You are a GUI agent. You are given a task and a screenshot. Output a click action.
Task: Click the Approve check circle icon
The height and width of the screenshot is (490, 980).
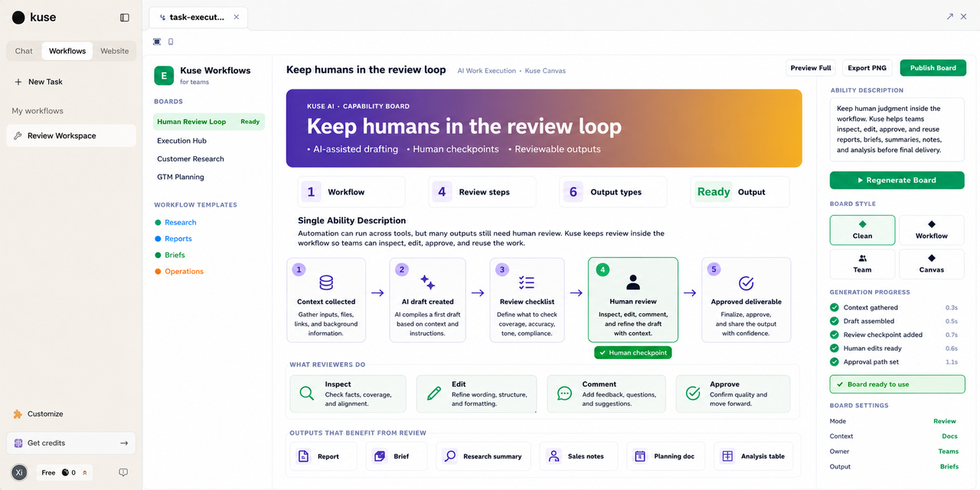[693, 394]
